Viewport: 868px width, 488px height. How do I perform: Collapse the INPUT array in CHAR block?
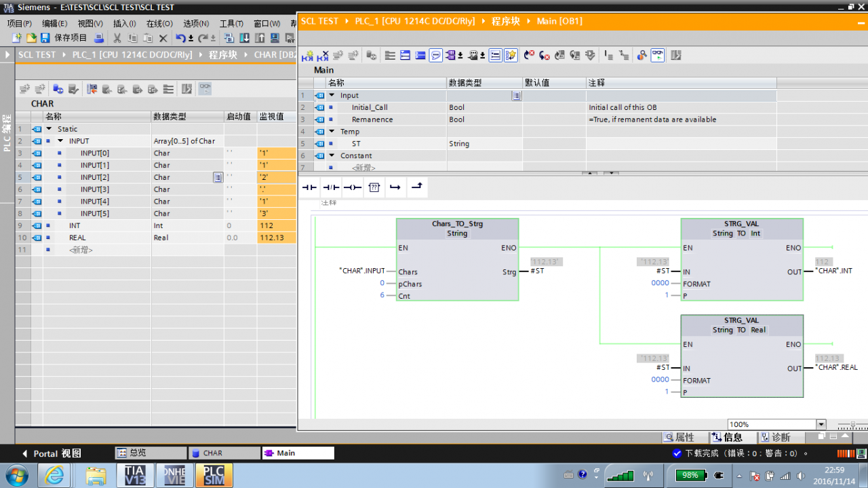coord(60,141)
